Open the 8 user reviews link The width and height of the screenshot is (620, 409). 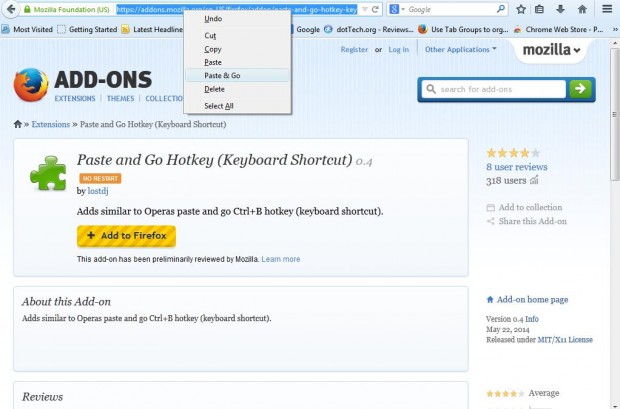[x=516, y=167]
